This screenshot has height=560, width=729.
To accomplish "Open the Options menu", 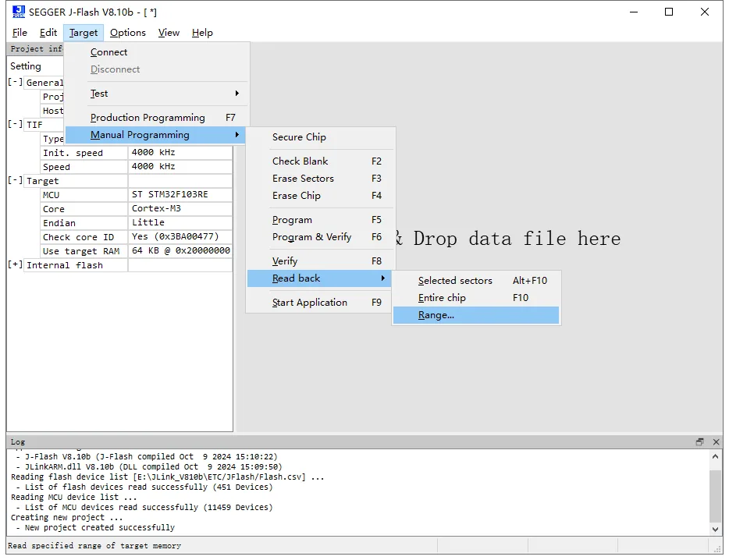I will coord(128,33).
